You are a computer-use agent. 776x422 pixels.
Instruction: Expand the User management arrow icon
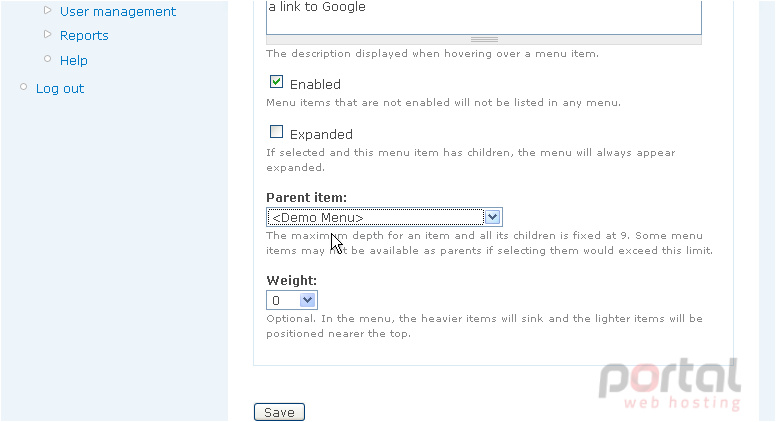[48, 10]
